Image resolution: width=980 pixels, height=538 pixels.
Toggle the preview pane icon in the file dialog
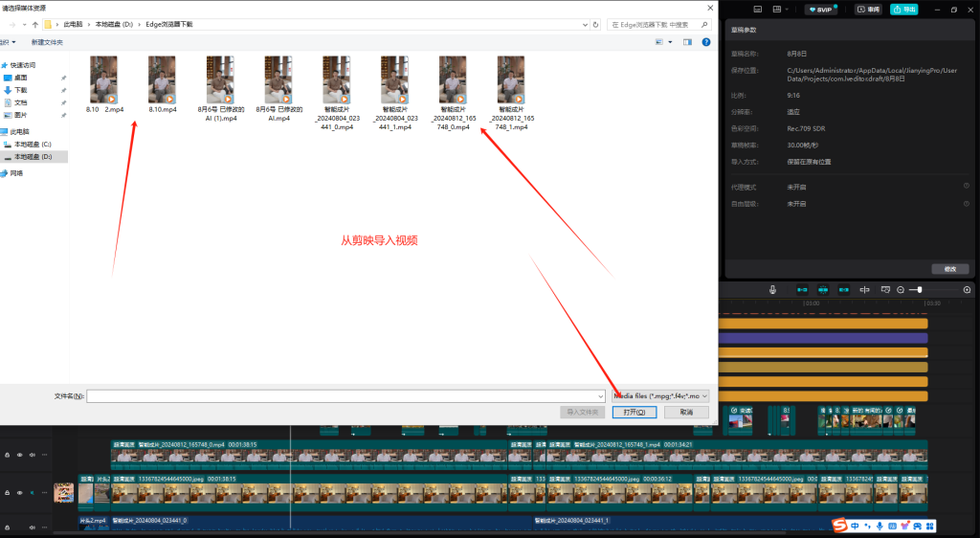pos(687,42)
